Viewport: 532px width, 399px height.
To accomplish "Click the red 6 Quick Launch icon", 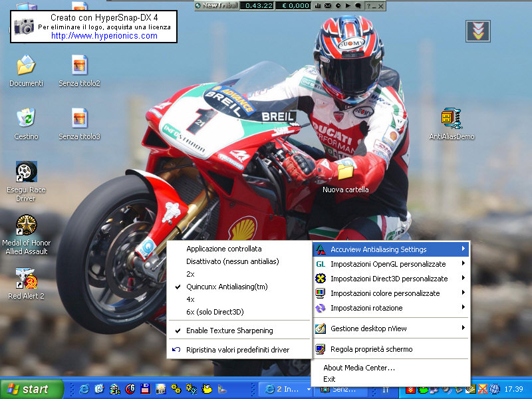I will tap(130, 389).
